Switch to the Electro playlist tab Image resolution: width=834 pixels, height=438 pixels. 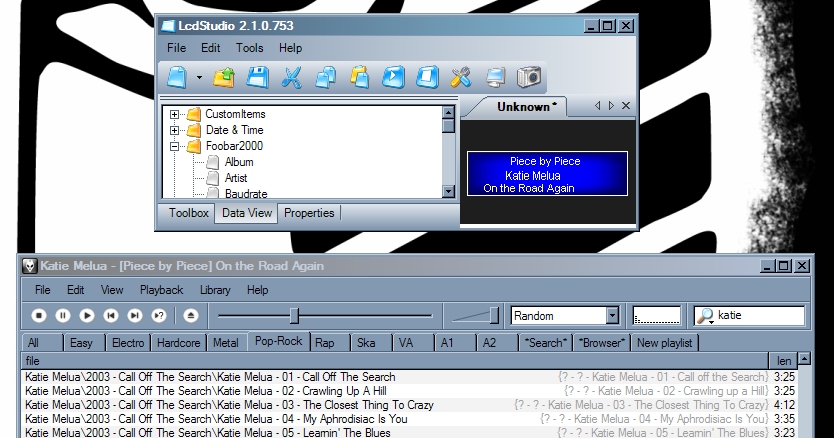[128, 343]
